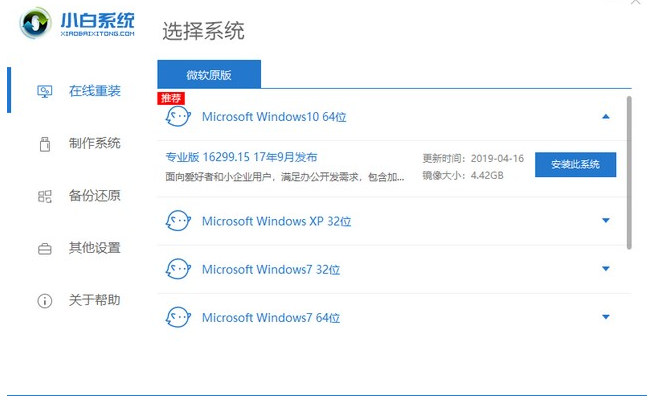Click the system list vertical scrollbar

[x=629, y=173]
